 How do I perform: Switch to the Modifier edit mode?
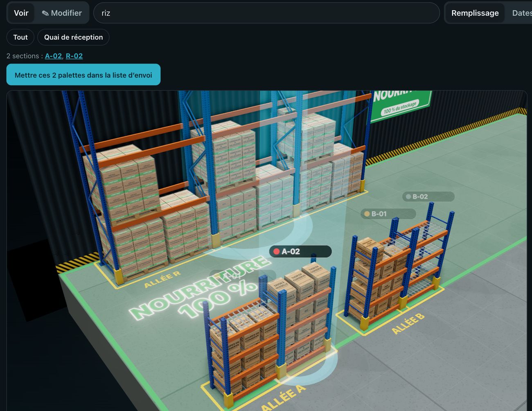point(62,13)
